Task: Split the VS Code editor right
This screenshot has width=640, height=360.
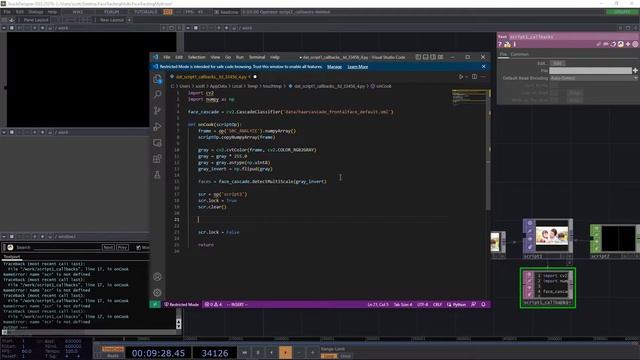Action: pyautogui.click(x=474, y=77)
